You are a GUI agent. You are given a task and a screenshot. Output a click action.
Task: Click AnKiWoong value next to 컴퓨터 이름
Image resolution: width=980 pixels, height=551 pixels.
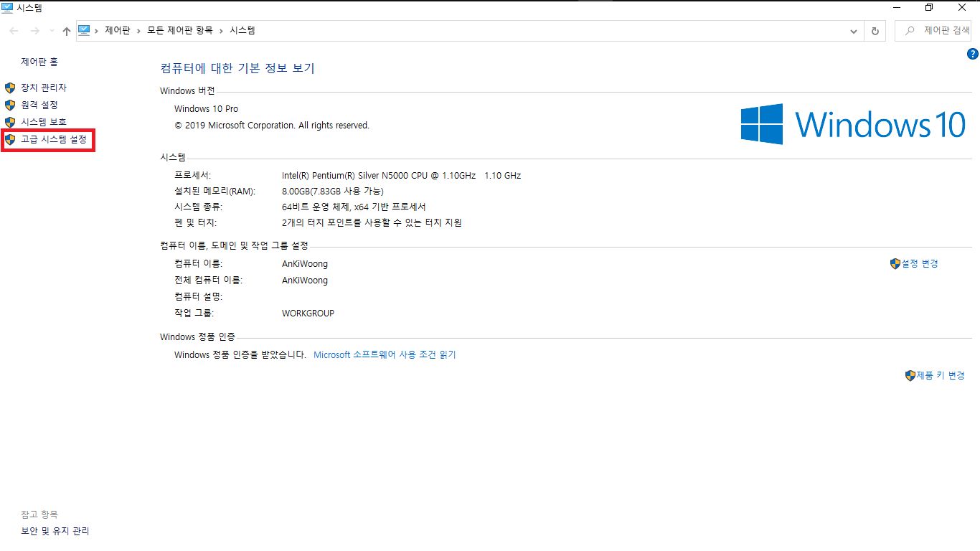pyautogui.click(x=305, y=264)
